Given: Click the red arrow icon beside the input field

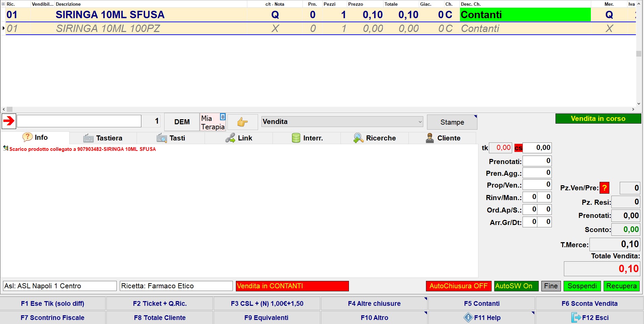Looking at the screenshot, I should (x=9, y=121).
